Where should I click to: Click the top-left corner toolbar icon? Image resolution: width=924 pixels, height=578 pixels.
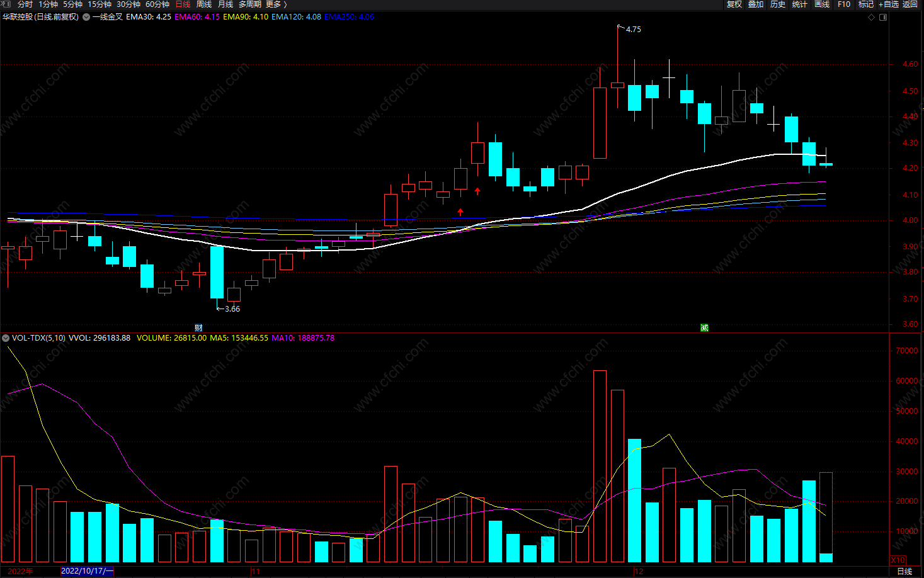[6, 4]
